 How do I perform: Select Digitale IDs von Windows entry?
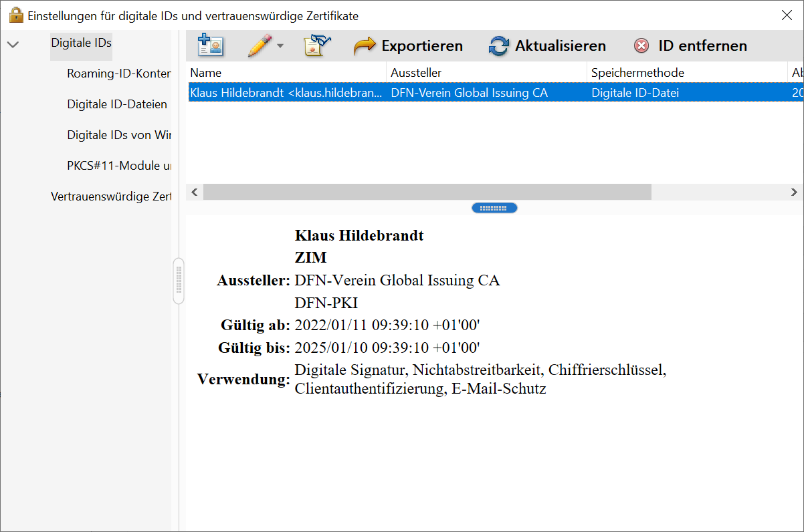pyautogui.click(x=118, y=135)
